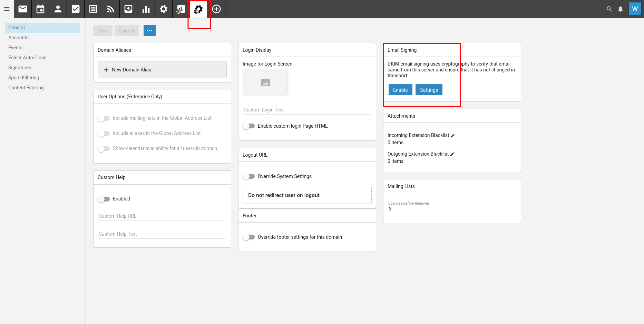Toggle Override footer settings for this domain
Image resolution: width=644 pixels, height=324 pixels.
pyautogui.click(x=249, y=237)
